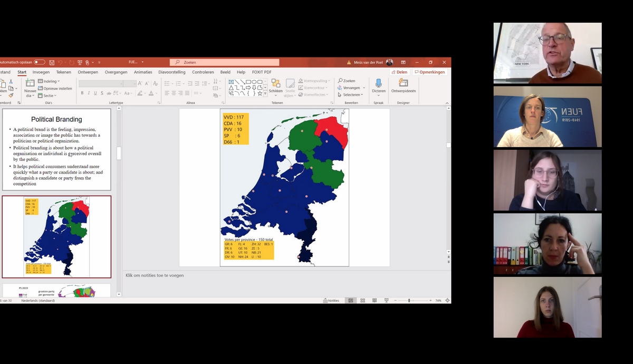Start slideshow from status bar
633x364 pixels.
coord(386,300)
